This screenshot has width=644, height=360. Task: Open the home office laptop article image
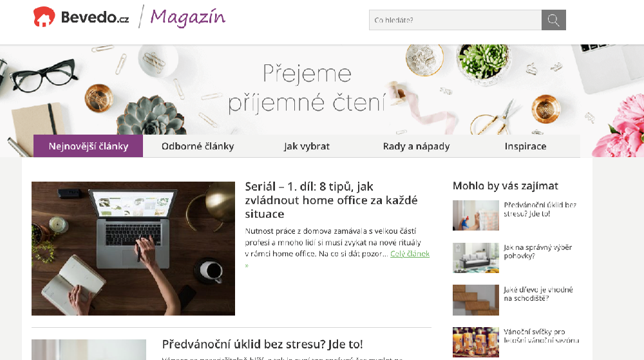[133, 249]
